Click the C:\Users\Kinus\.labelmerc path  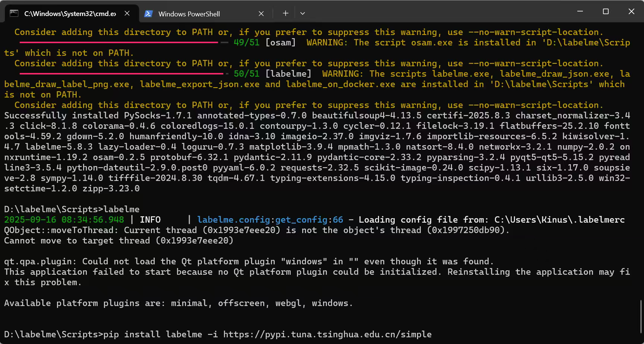coord(559,220)
